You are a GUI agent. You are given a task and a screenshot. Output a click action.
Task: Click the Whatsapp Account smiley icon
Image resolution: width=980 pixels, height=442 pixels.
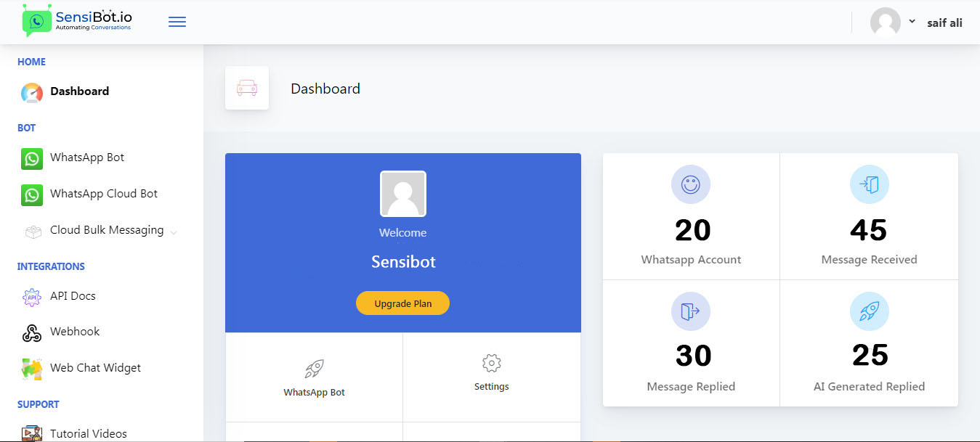click(x=690, y=184)
